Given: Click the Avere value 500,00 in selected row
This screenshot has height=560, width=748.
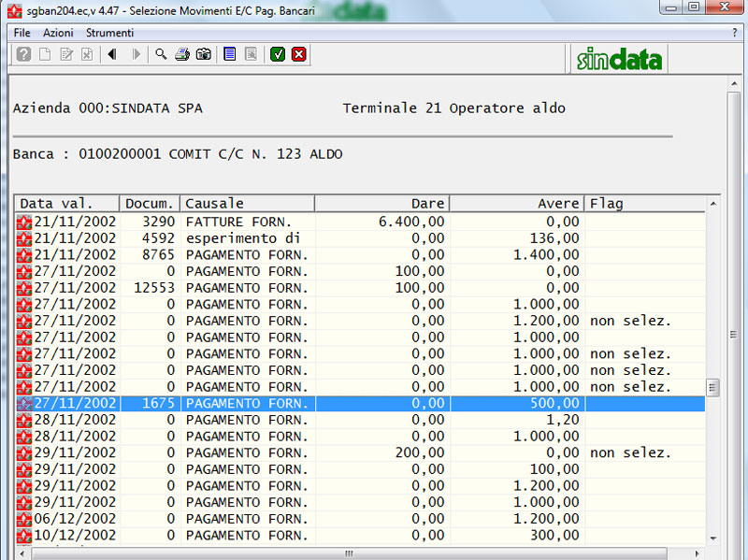Looking at the screenshot, I should pos(554,404).
